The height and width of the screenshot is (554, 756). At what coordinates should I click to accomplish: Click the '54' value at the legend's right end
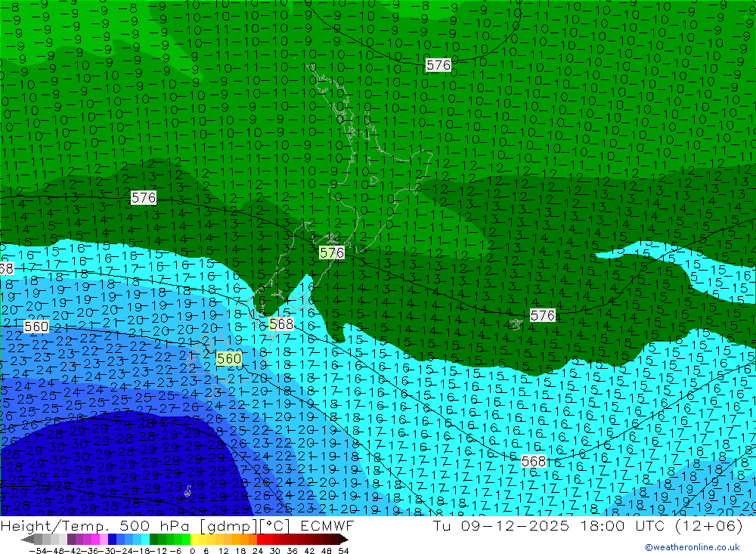pos(343,551)
